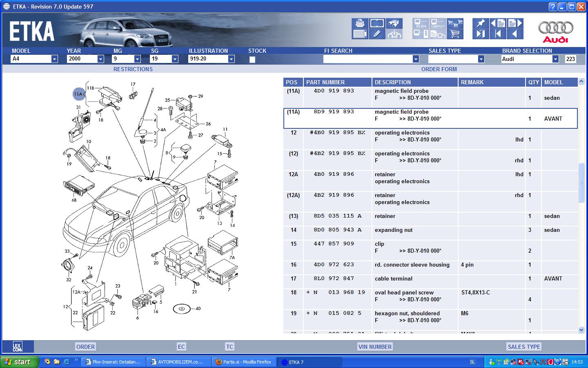Click the EC button in bottom bar

pos(181,347)
